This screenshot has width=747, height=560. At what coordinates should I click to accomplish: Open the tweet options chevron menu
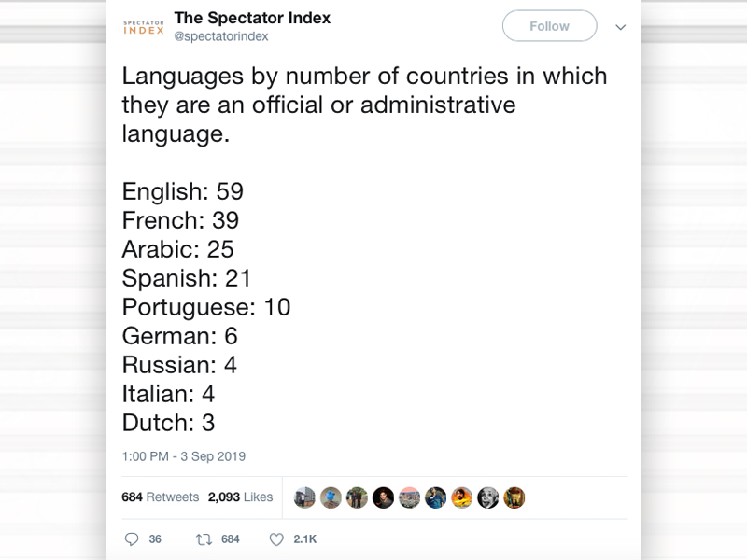pyautogui.click(x=620, y=27)
